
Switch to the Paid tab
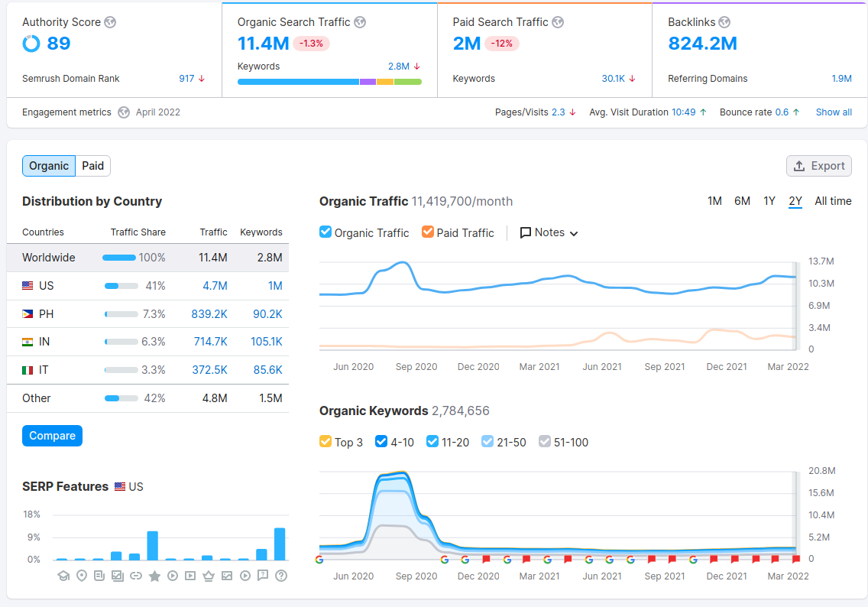pos(92,166)
